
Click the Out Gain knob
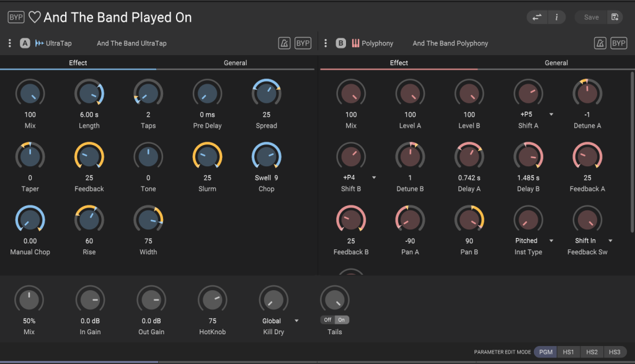[151, 300]
